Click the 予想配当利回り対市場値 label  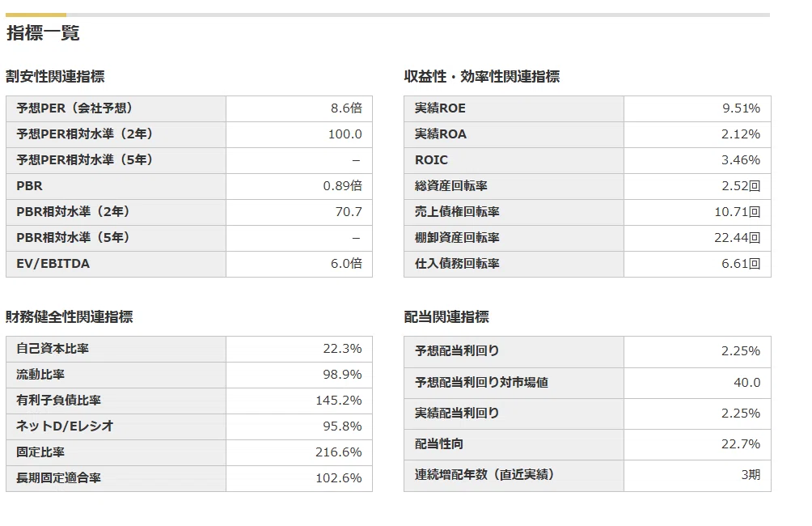[481, 383]
